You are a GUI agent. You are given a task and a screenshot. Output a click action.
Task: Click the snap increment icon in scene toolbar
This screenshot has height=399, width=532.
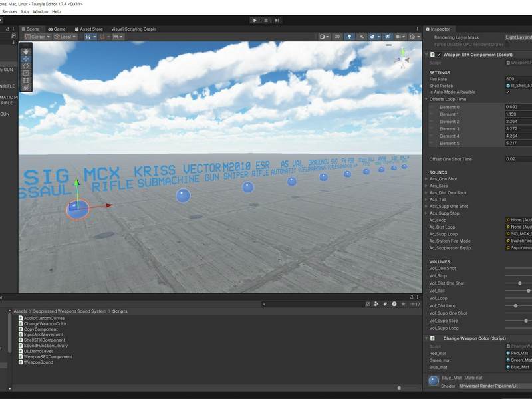click(x=116, y=37)
